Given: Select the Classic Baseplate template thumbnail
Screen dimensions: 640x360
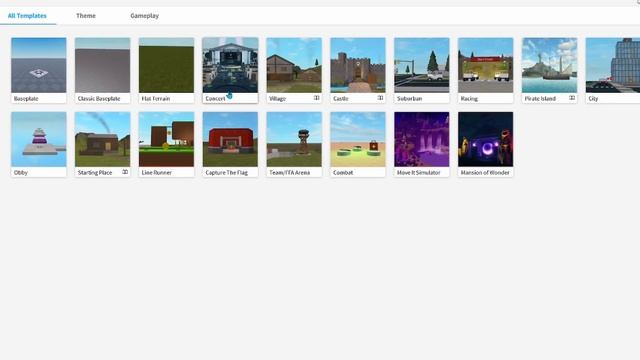Looking at the screenshot, I should 102,65.
